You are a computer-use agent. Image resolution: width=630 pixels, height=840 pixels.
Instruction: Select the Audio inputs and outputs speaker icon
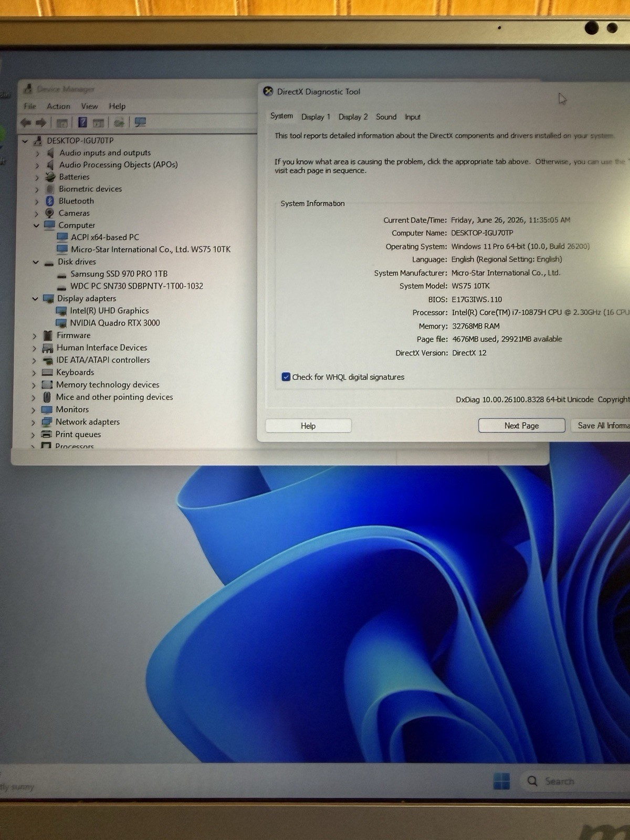coord(50,153)
